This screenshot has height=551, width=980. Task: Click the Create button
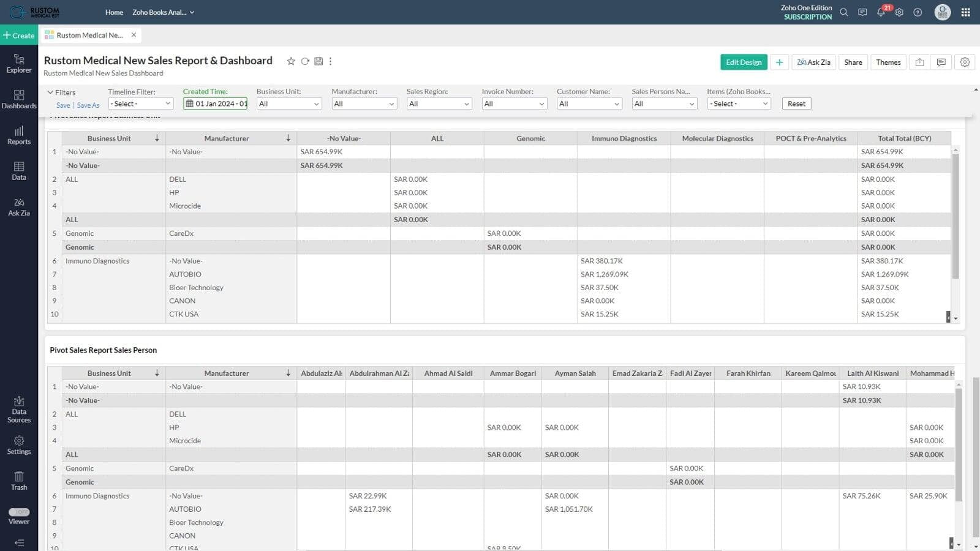click(19, 36)
